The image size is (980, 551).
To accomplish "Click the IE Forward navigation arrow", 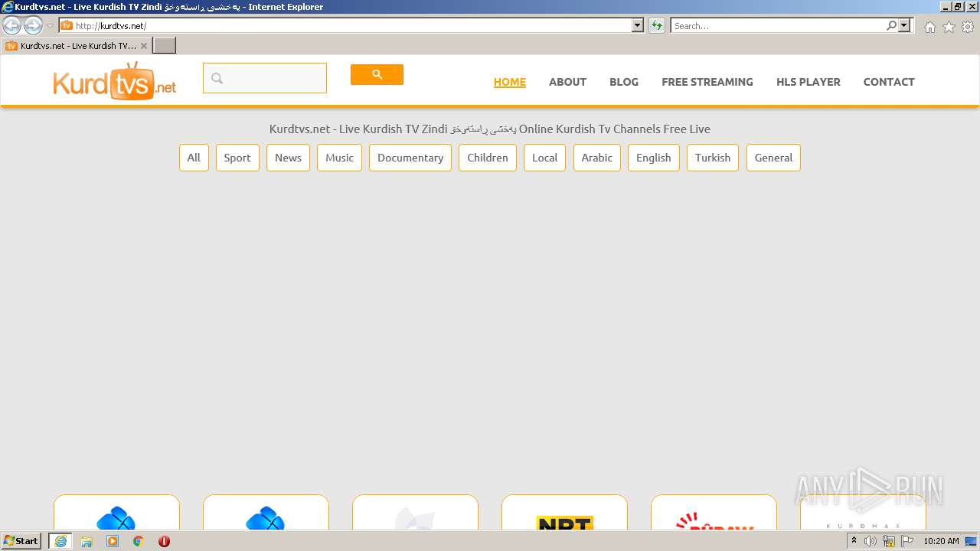I will (x=33, y=26).
